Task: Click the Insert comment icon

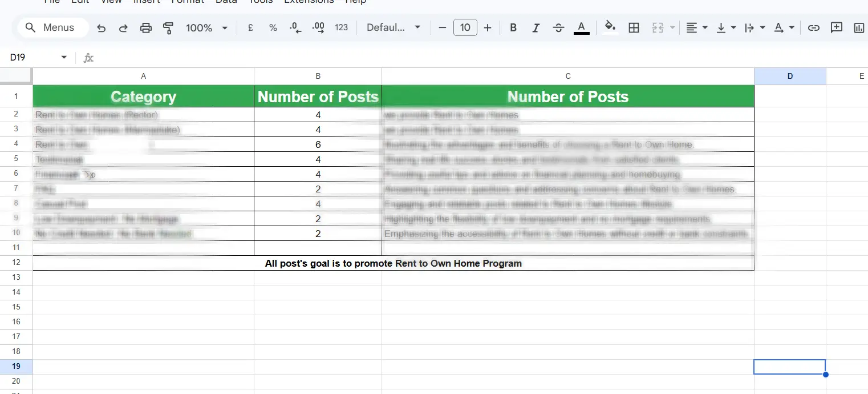Action: coord(837,27)
